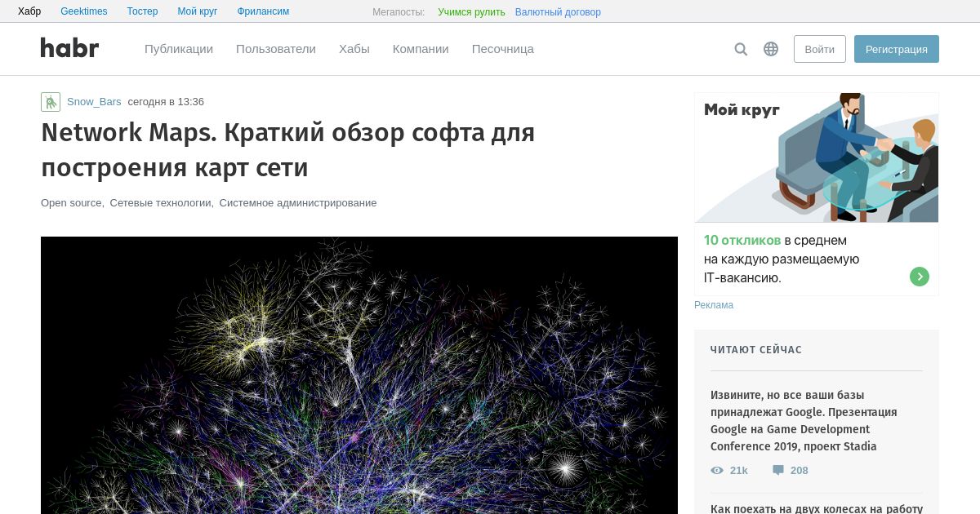Open comments icon for Google article

[x=778, y=471]
